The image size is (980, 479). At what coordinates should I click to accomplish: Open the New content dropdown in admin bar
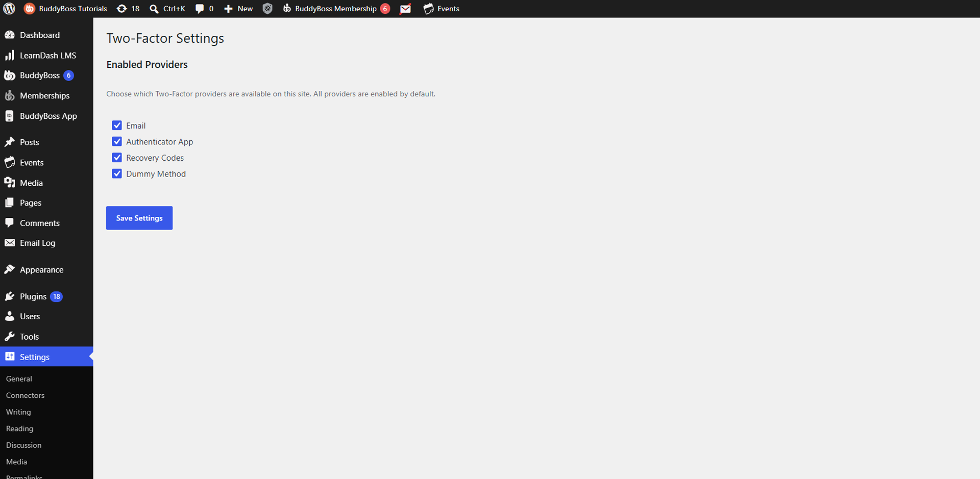pos(238,9)
